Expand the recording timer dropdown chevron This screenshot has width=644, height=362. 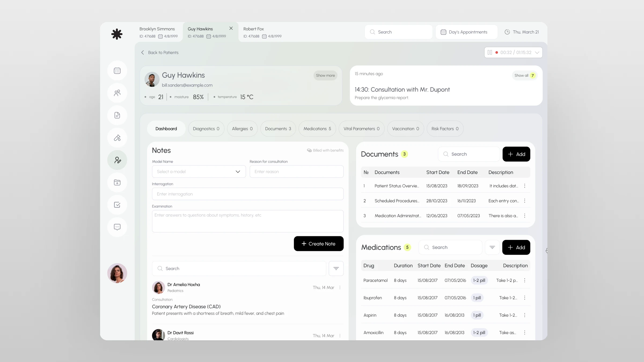click(537, 53)
